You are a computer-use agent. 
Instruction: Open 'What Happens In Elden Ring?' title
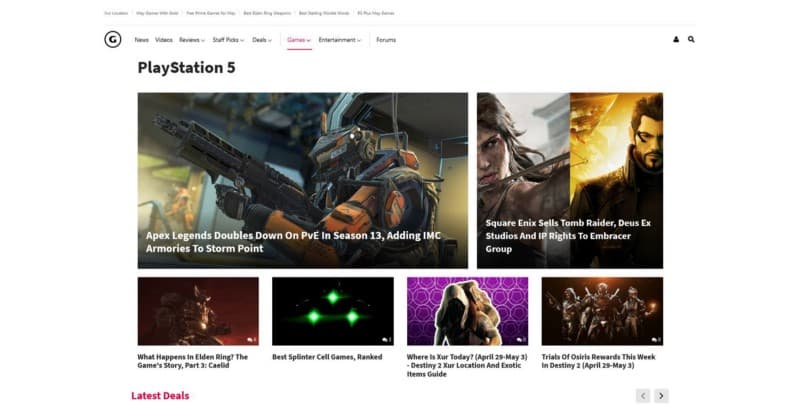(x=192, y=361)
